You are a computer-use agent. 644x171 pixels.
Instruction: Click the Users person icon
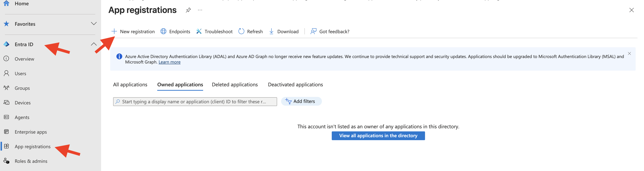7,73
